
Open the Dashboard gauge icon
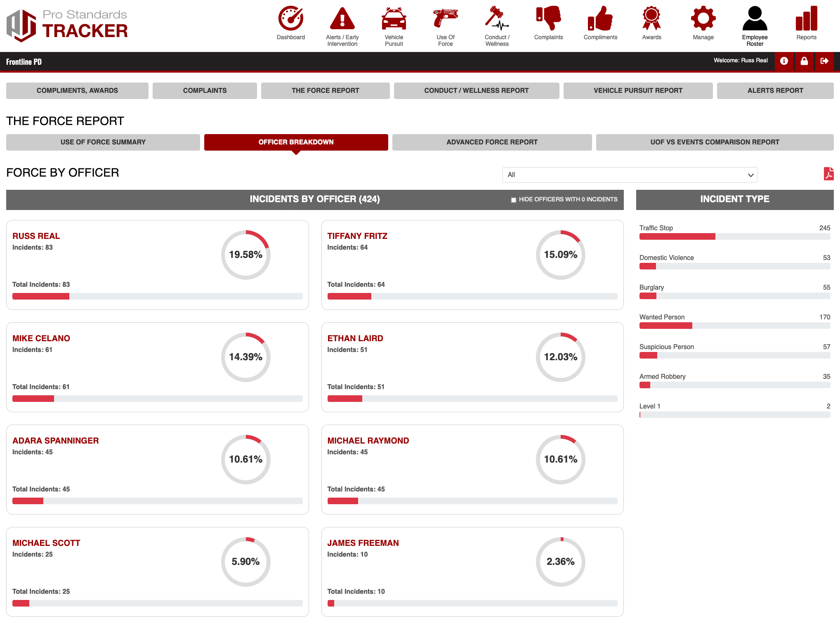click(290, 19)
